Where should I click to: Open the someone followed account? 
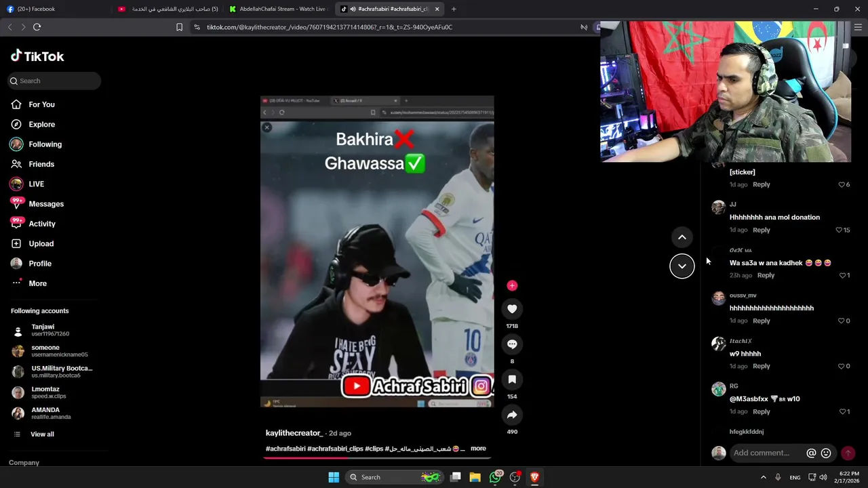click(x=51, y=350)
